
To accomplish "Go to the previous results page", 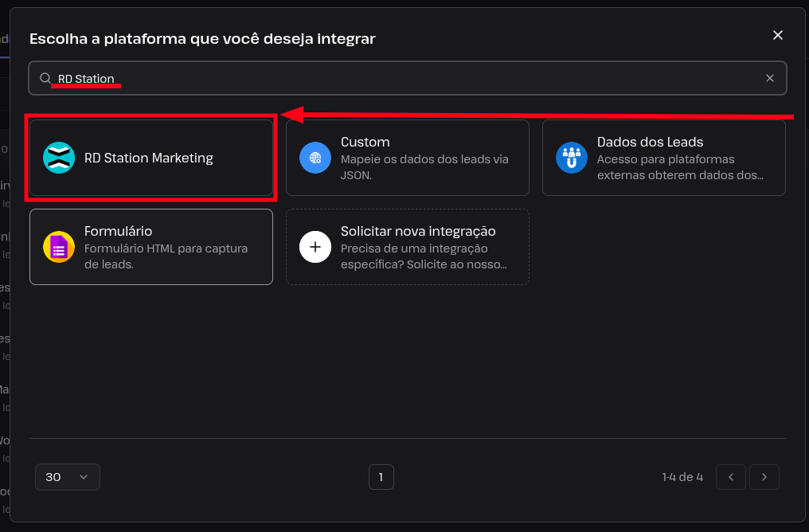I will pos(731,477).
